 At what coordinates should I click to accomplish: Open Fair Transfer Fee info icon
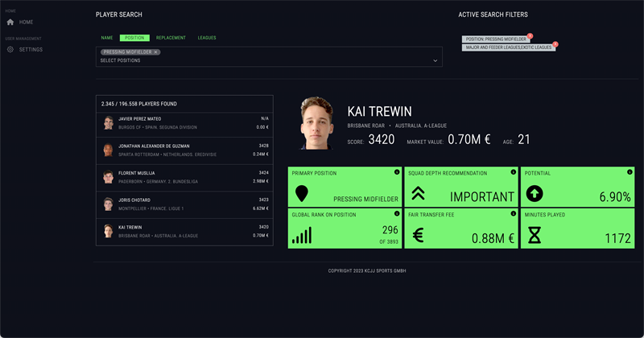[x=512, y=214]
